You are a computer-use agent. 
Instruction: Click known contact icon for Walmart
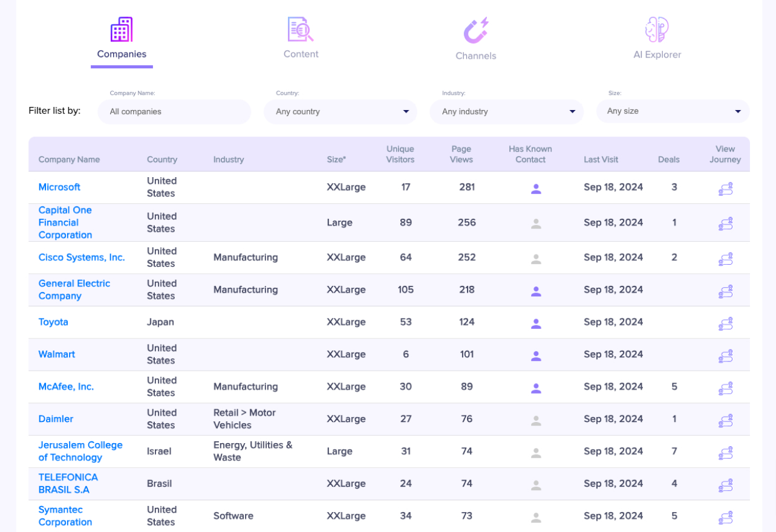(x=536, y=355)
